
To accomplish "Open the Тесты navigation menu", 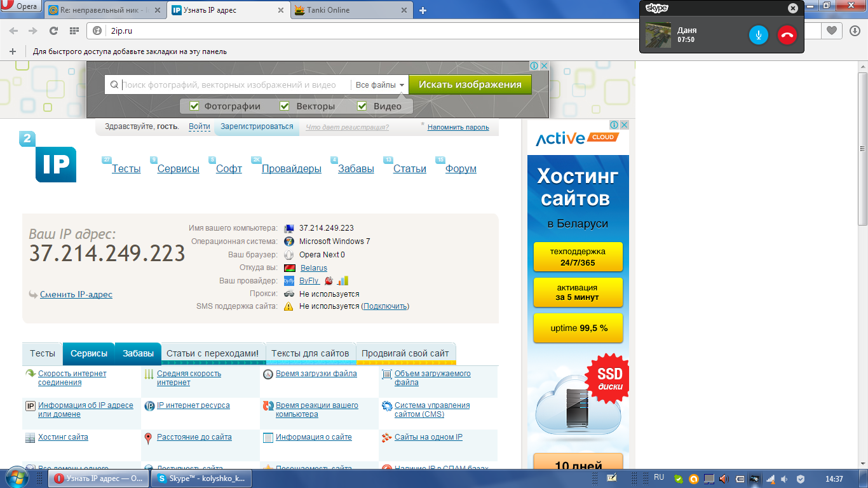I will pos(126,168).
